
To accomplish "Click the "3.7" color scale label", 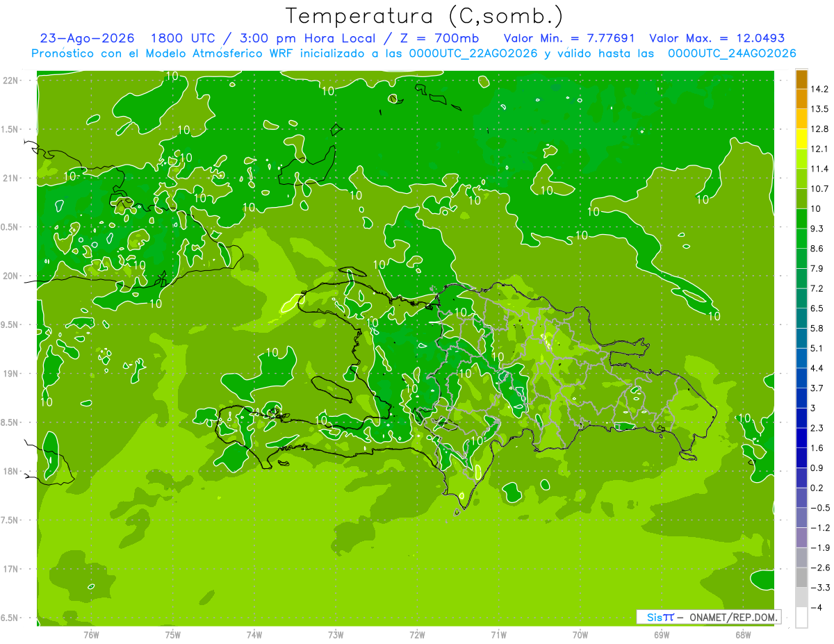I will [817, 388].
